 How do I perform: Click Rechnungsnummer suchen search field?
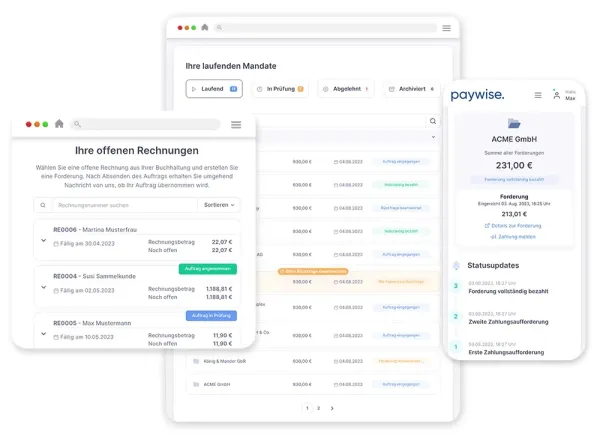coord(124,205)
